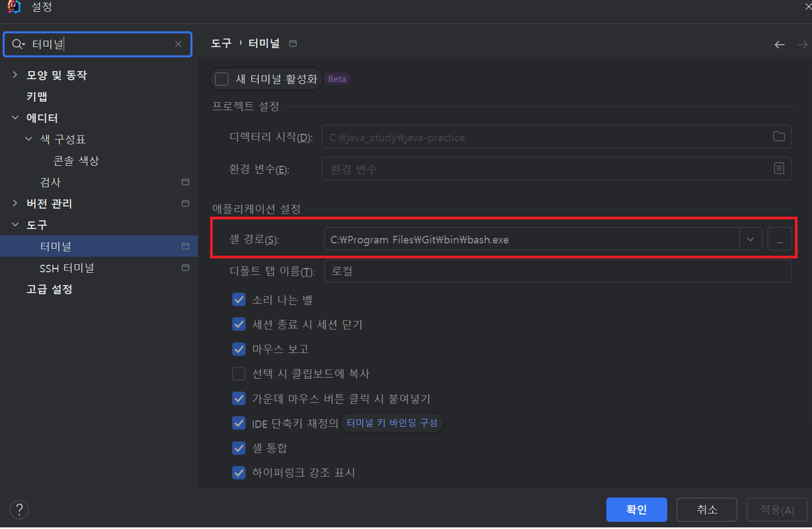
Task: Click the settings search box with 터미널
Action: point(98,44)
